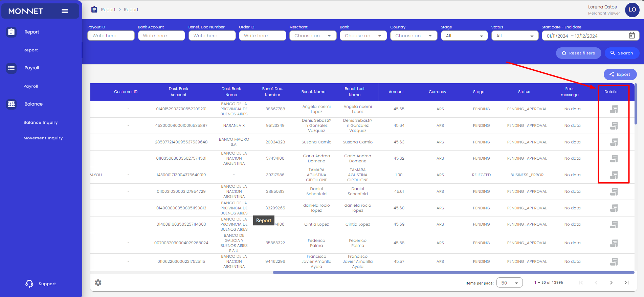The height and width of the screenshot is (297, 644).
Task: Go to previous page of results
Action: 596,282
